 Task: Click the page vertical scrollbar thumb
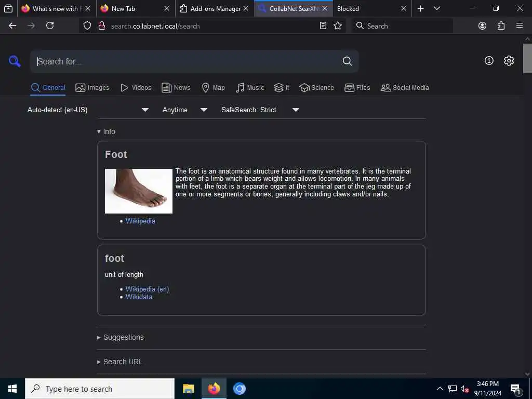pos(527,58)
